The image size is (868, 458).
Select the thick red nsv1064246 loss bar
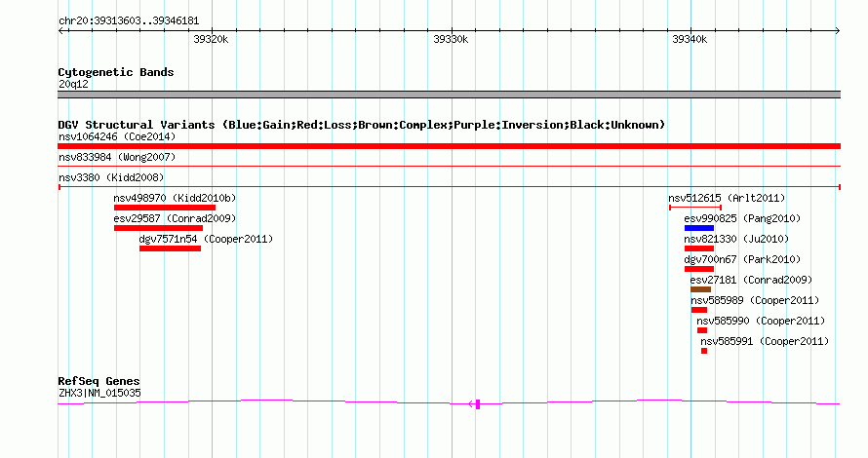449,146
